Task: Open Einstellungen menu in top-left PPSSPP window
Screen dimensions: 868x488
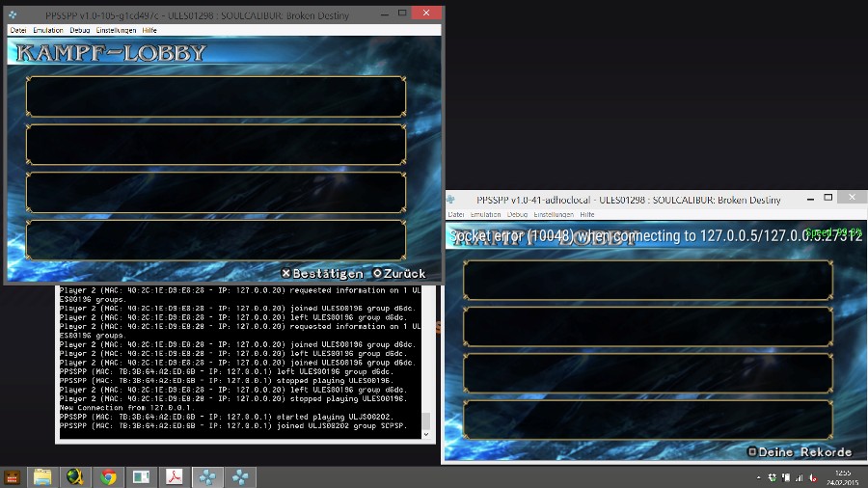Action: (117, 31)
